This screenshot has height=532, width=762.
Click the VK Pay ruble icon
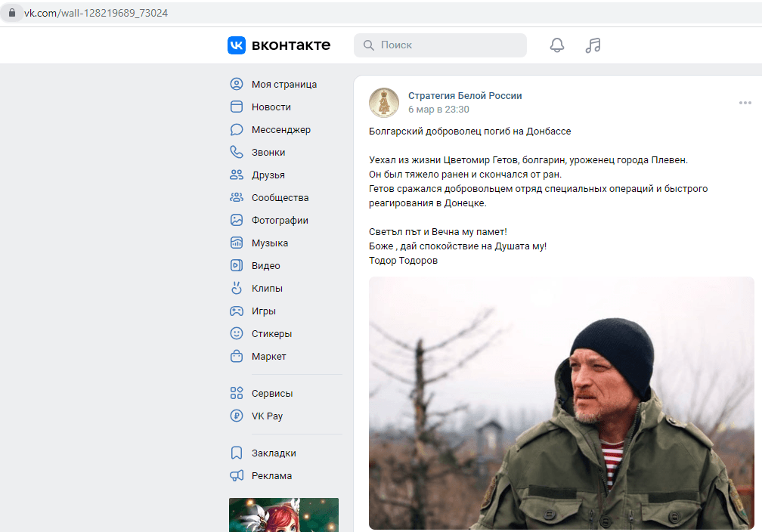coord(237,416)
